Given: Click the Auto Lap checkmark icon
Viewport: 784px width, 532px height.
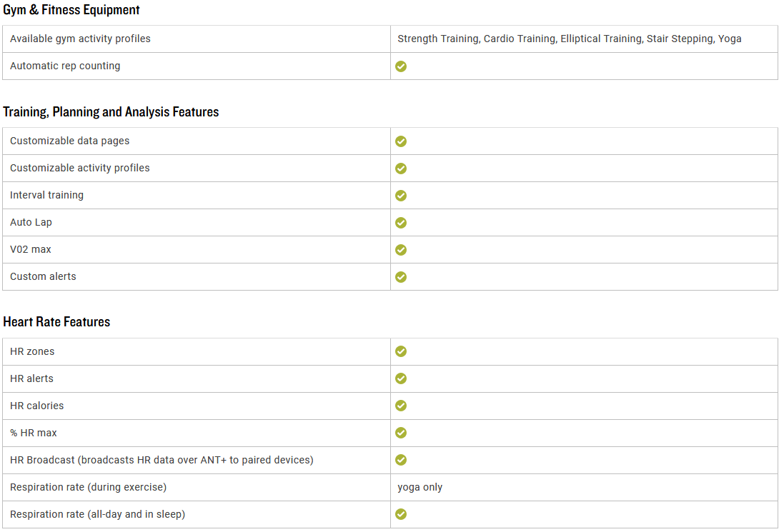Looking at the screenshot, I should [x=400, y=223].
